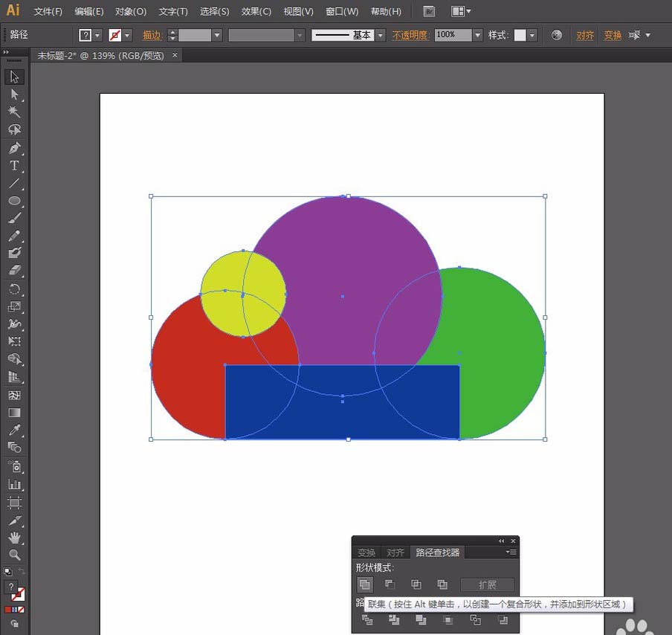Image resolution: width=672 pixels, height=635 pixels.
Task: Open the Pathfinder panel flyout menu
Action: point(511,552)
